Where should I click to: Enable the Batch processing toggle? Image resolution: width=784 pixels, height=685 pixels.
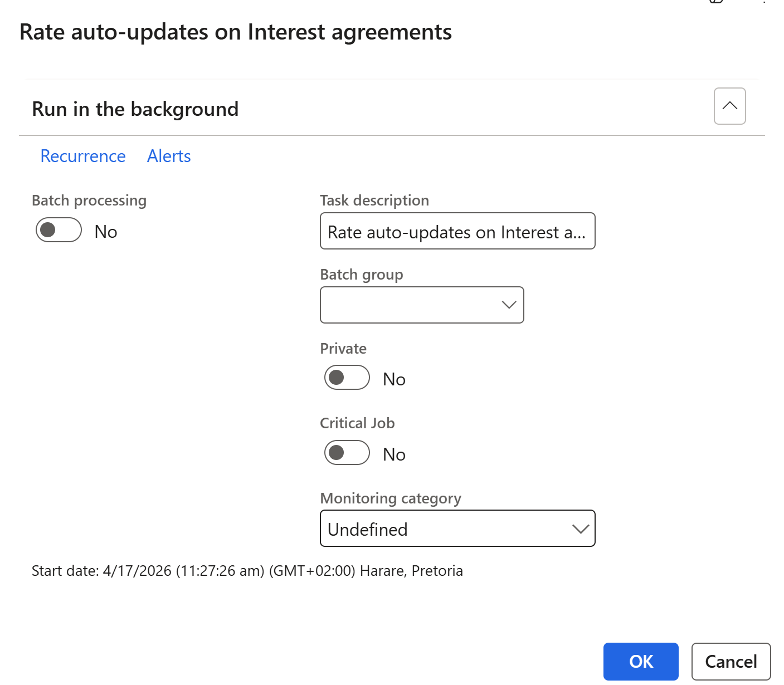(59, 230)
